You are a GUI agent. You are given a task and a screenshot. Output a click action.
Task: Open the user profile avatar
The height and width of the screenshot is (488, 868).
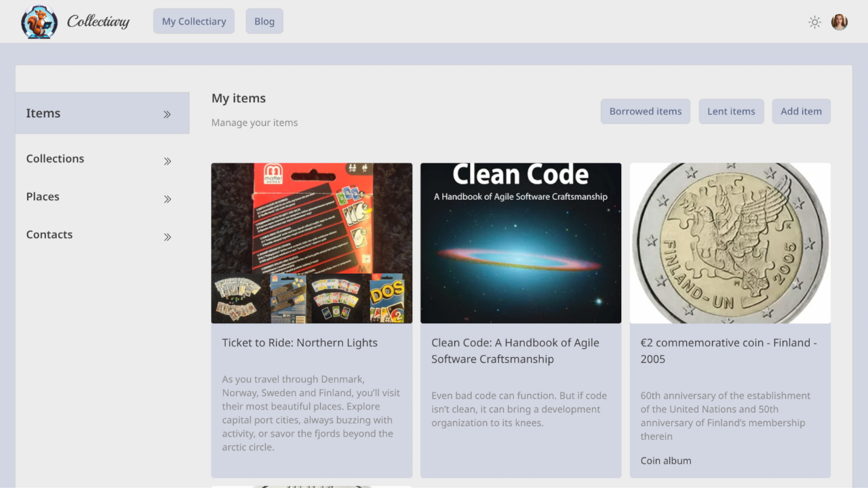840,22
